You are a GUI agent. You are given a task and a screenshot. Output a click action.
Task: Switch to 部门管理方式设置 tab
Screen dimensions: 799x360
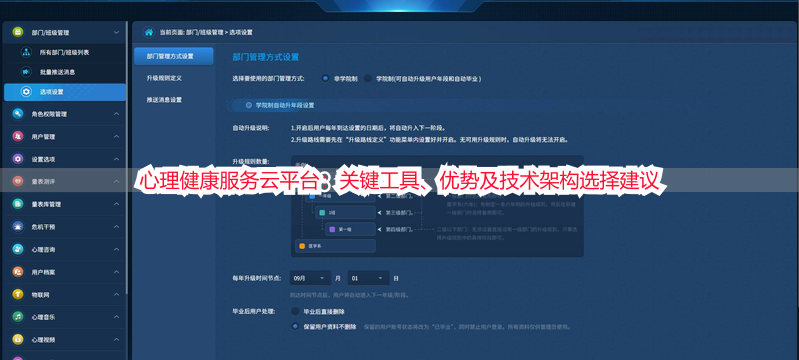tap(174, 56)
